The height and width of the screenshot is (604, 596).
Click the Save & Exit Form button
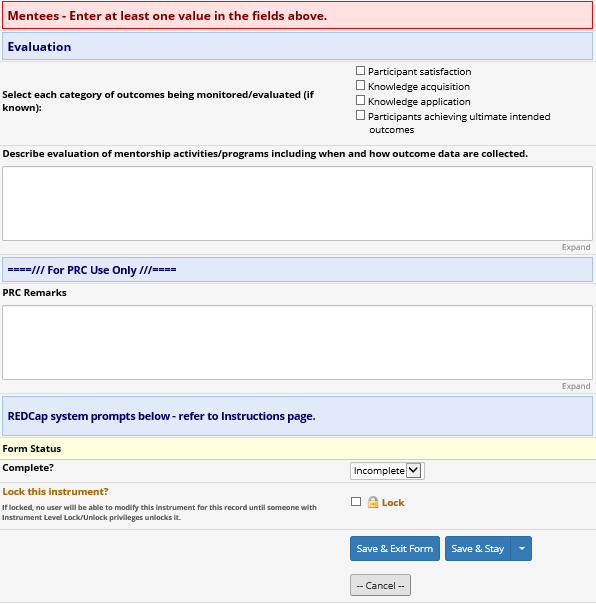(395, 549)
